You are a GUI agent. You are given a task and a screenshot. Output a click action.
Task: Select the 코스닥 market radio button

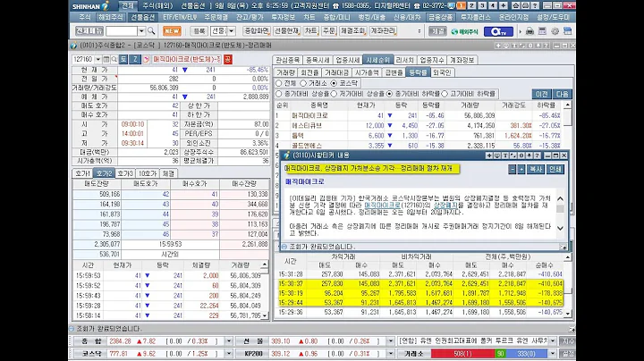[x=334, y=83]
